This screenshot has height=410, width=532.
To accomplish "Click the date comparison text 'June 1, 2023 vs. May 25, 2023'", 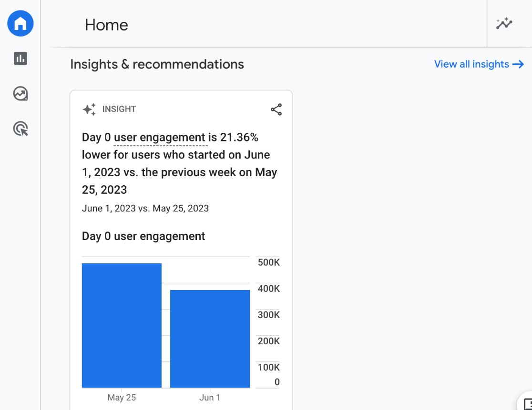I will [144, 208].
